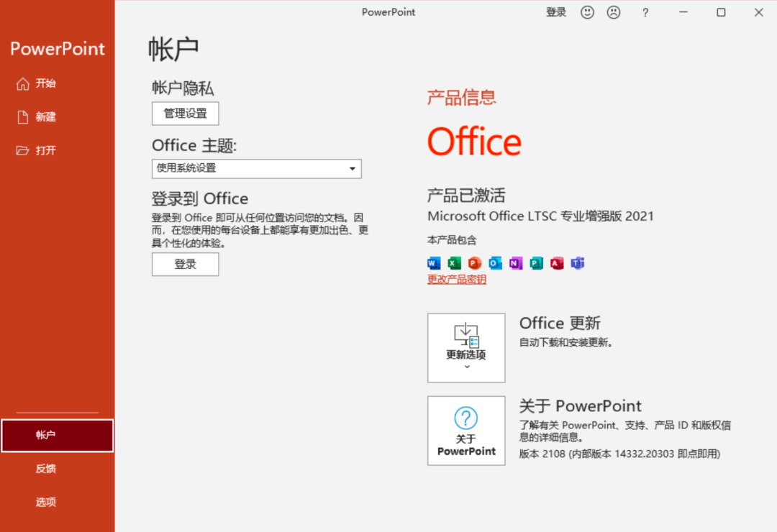Click the 管理设置 button
Screen dimensions: 777x532
pyautogui.click(x=186, y=114)
